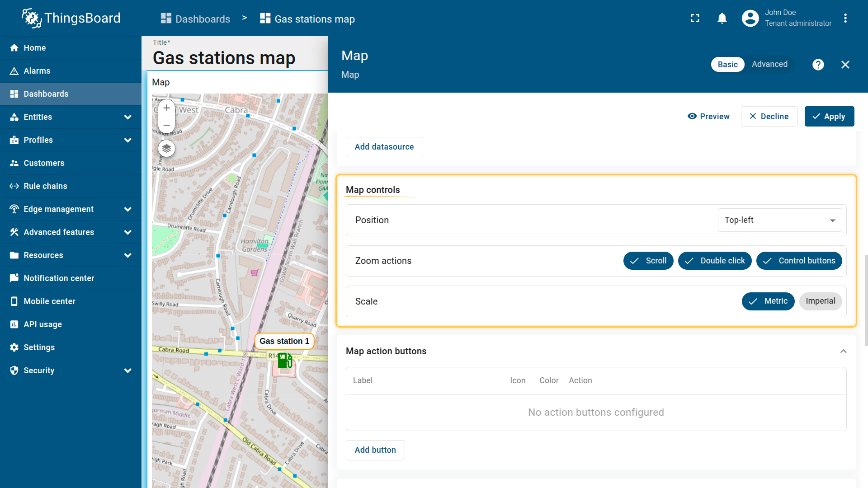The image size is (868, 488).
Task: Click the settings panel vertical scrollbar
Action: click(866, 300)
